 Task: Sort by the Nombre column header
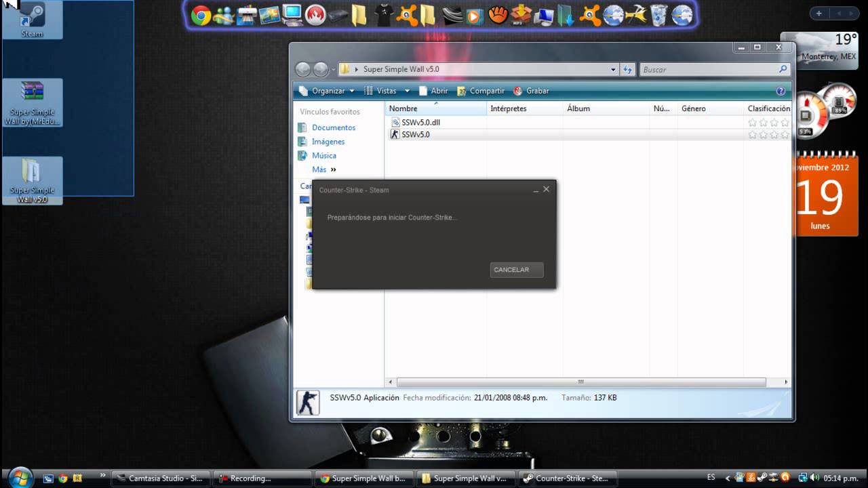435,108
